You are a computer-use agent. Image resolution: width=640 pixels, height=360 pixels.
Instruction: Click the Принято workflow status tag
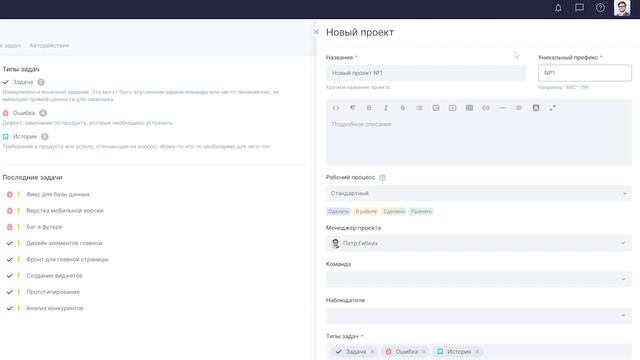[421, 211]
